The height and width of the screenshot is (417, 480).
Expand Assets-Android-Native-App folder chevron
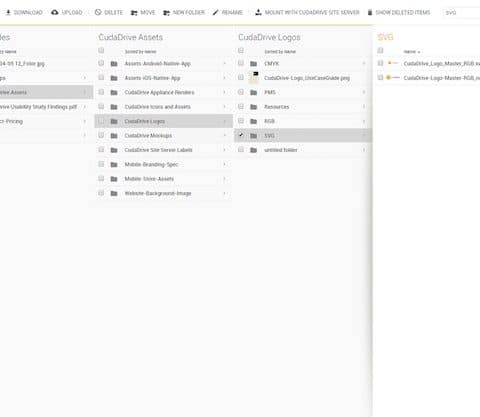(x=225, y=64)
